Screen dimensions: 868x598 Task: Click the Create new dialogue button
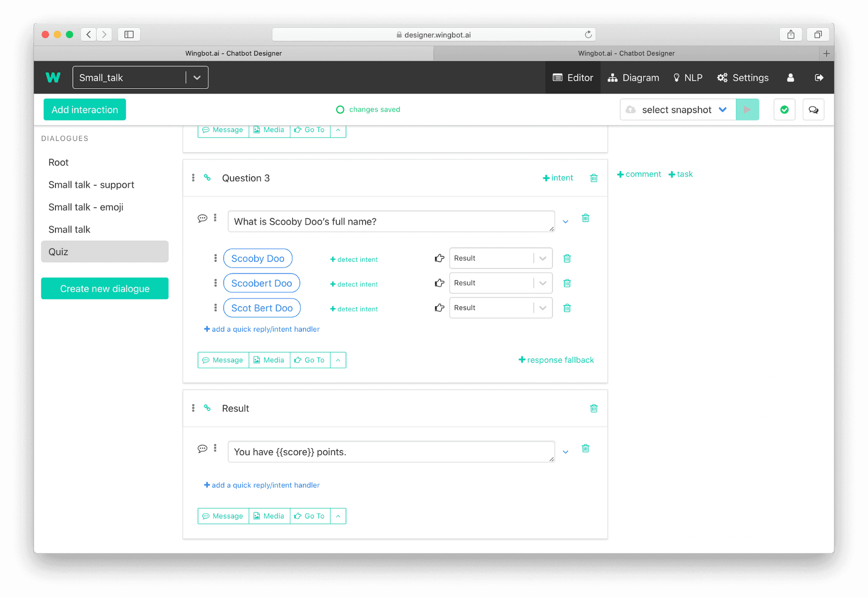coord(104,288)
